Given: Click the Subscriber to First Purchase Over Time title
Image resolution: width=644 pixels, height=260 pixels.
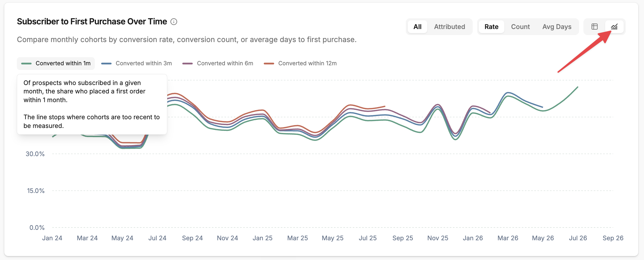Looking at the screenshot, I should click(92, 21).
